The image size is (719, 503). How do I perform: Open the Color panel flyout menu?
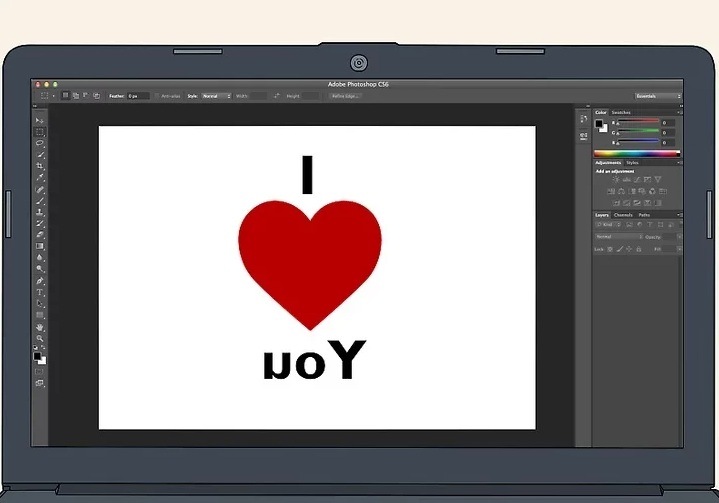pyautogui.click(x=679, y=112)
